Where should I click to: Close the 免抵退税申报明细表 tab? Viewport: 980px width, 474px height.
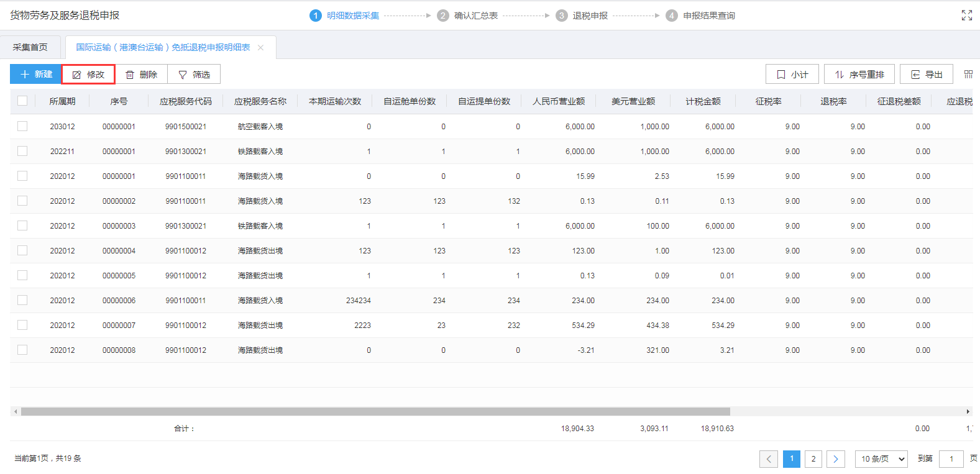pyautogui.click(x=260, y=48)
